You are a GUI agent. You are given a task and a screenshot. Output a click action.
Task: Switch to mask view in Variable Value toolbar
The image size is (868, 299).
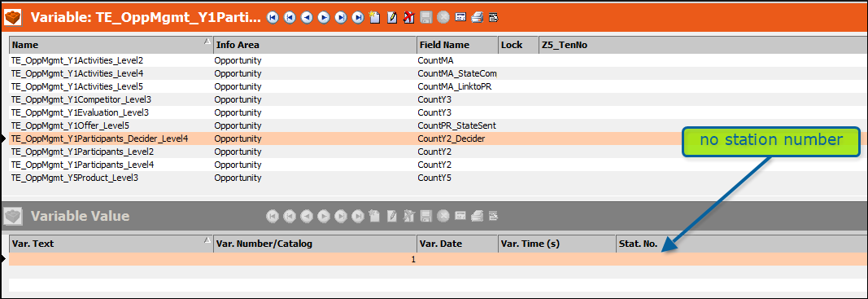(x=460, y=216)
